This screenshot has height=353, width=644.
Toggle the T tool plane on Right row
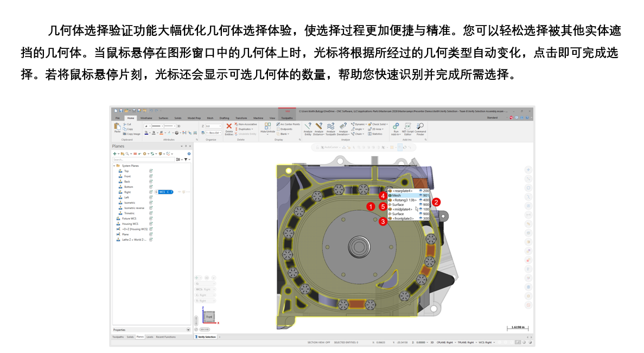171,192
